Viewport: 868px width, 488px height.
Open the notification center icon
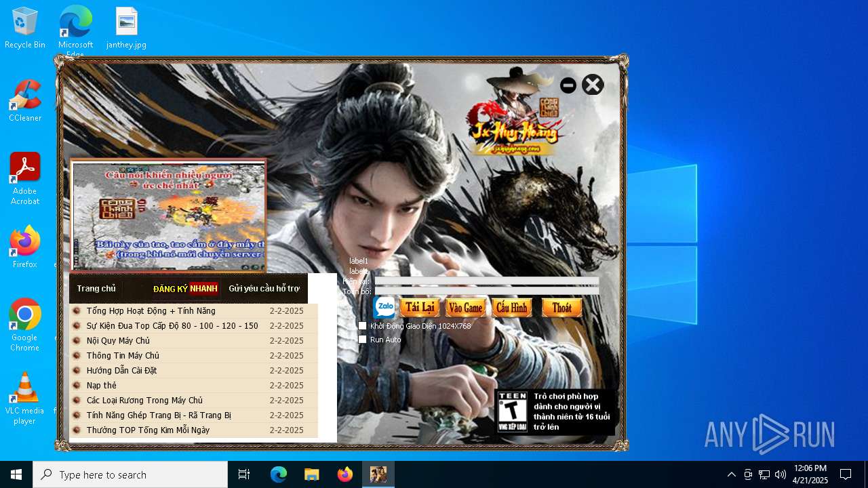pos(846,474)
